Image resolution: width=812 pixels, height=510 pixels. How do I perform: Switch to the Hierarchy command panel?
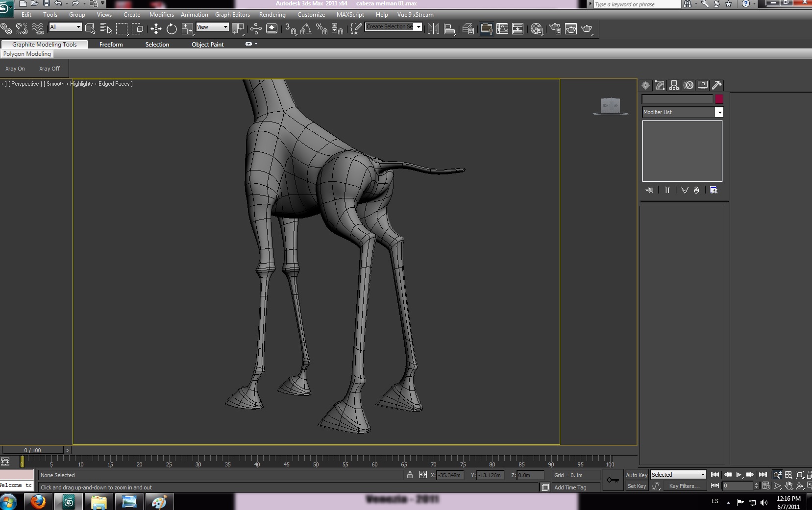coord(674,85)
